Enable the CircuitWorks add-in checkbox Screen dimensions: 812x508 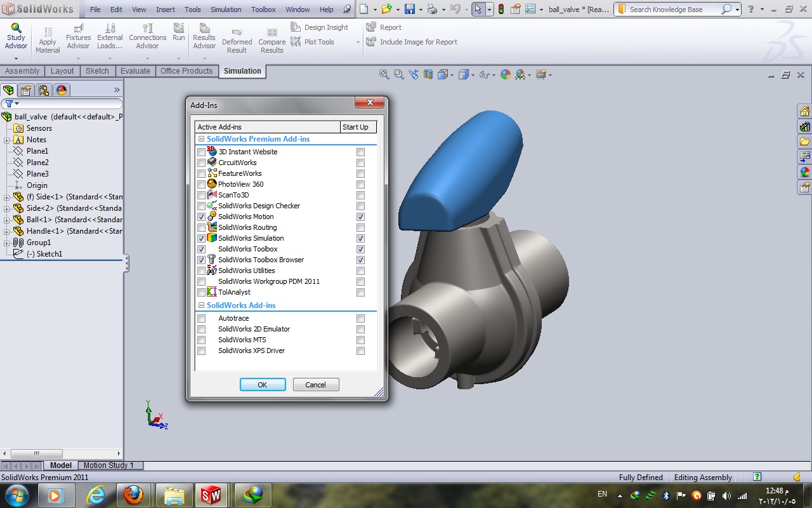(x=201, y=163)
